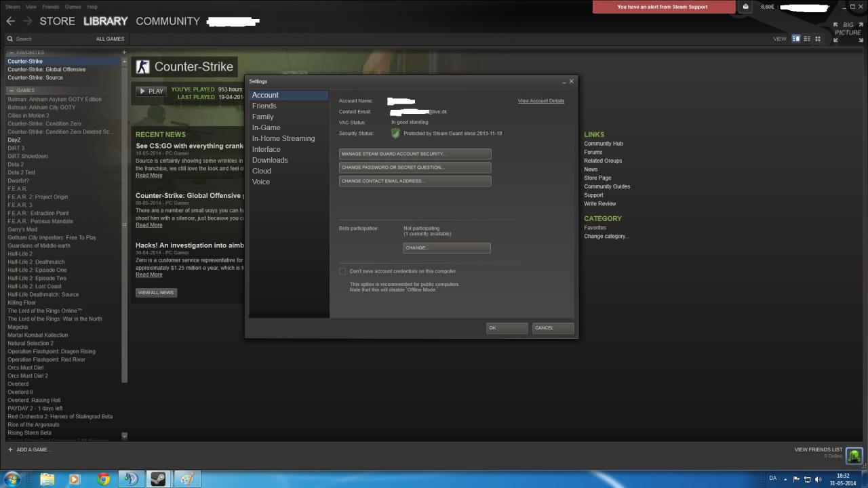
Task: Collapse the Games category
Action: click(11, 90)
